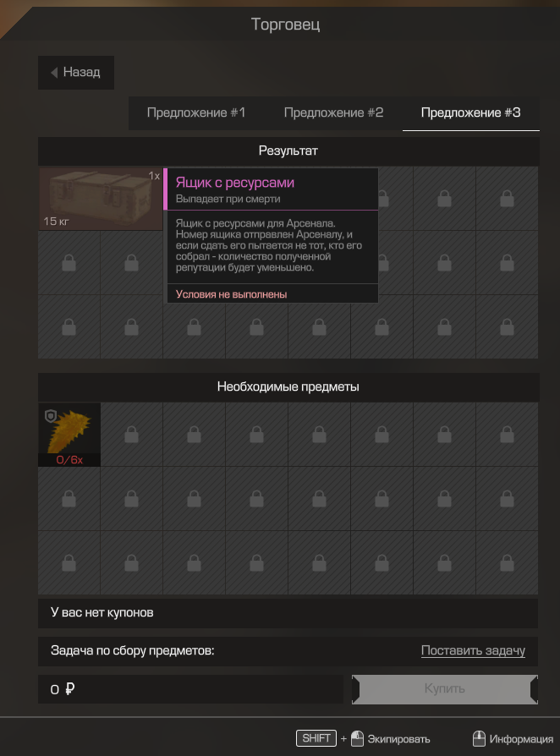
Task: Click the locked slot right of the orange item
Action: tap(132, 435)
